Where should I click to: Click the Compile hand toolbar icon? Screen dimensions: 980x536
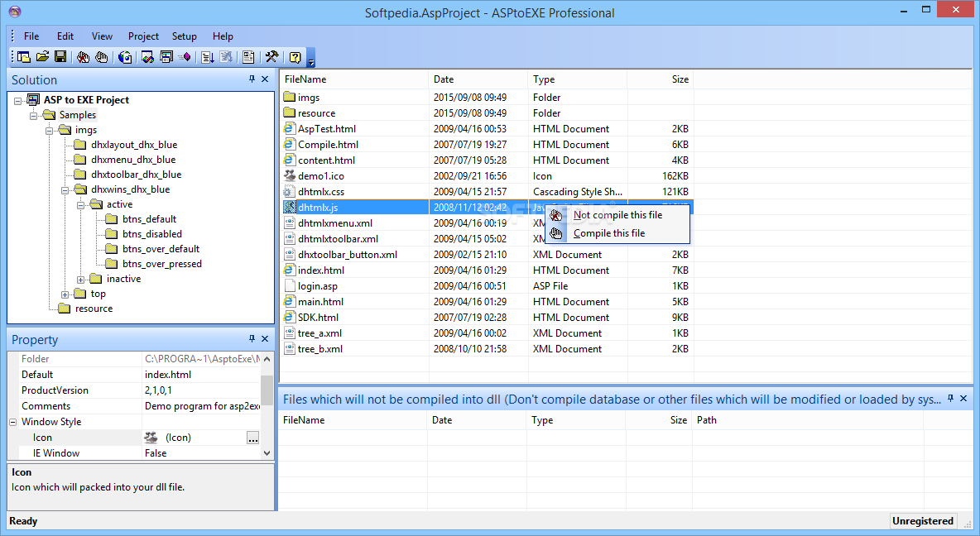[x=101, y=57]
